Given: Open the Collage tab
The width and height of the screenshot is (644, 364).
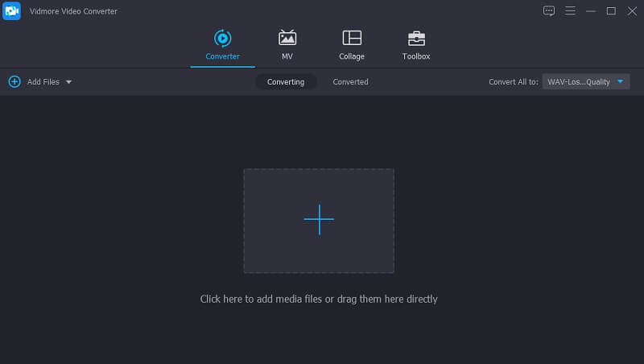Looking at the screenshot, I should (351, 46).
